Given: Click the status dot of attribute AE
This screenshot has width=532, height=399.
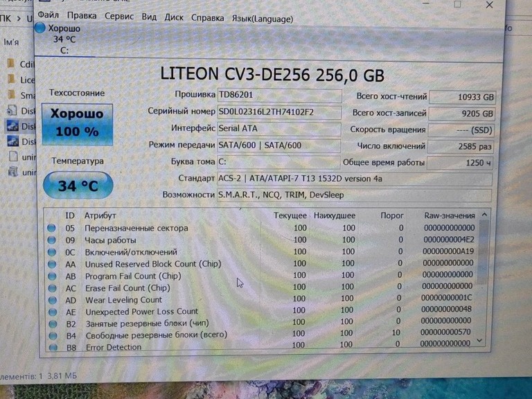Looking at the screenshot, I should [53, 312].
